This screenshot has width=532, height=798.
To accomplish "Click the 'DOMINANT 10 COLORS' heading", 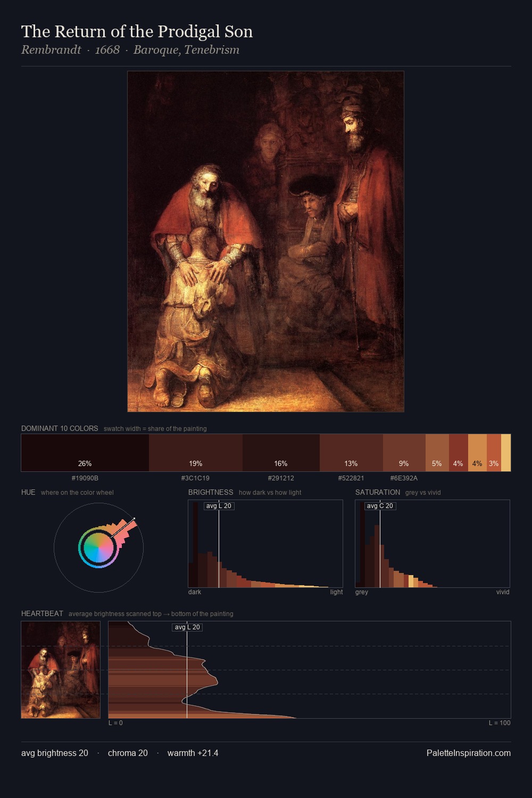I will point(60,428).
